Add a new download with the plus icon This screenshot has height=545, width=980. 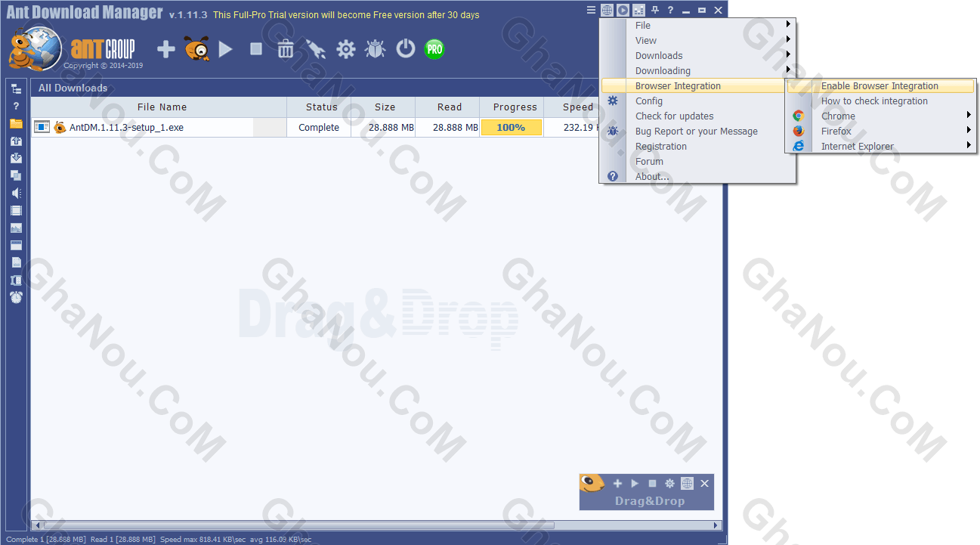[165, 50]
